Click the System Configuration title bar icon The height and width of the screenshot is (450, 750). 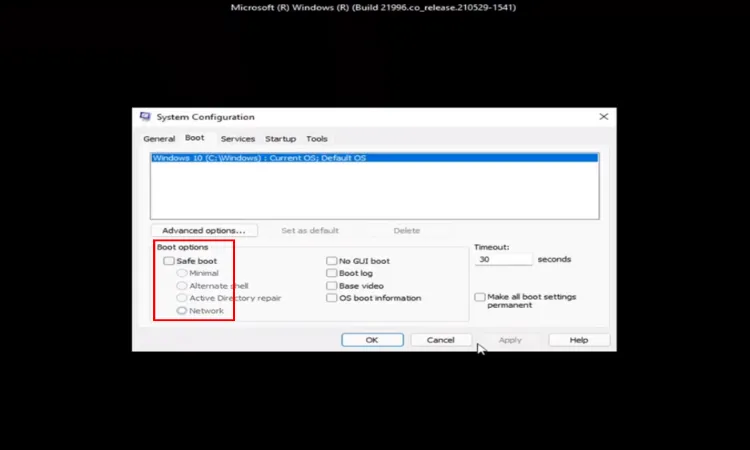coord(145,117)
